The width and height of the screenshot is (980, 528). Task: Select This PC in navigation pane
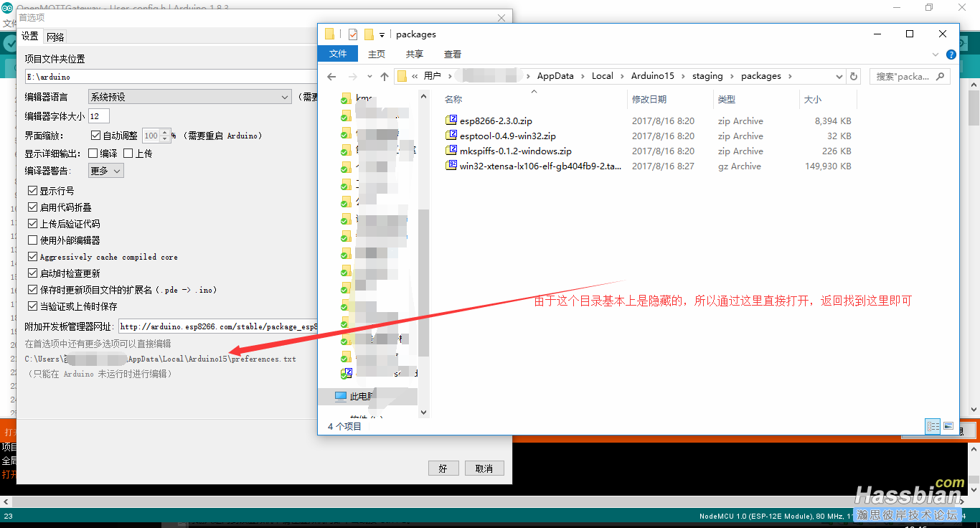coord(367,396)
